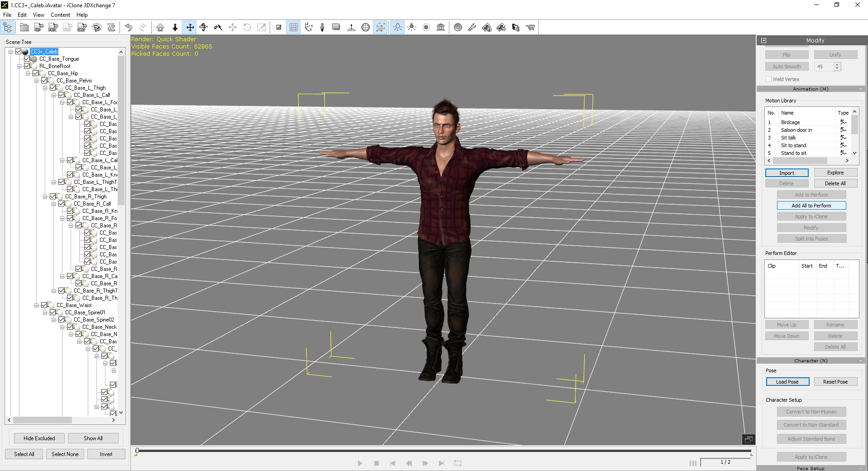Open the File menu
868x471 pixels.
[7, 15]
